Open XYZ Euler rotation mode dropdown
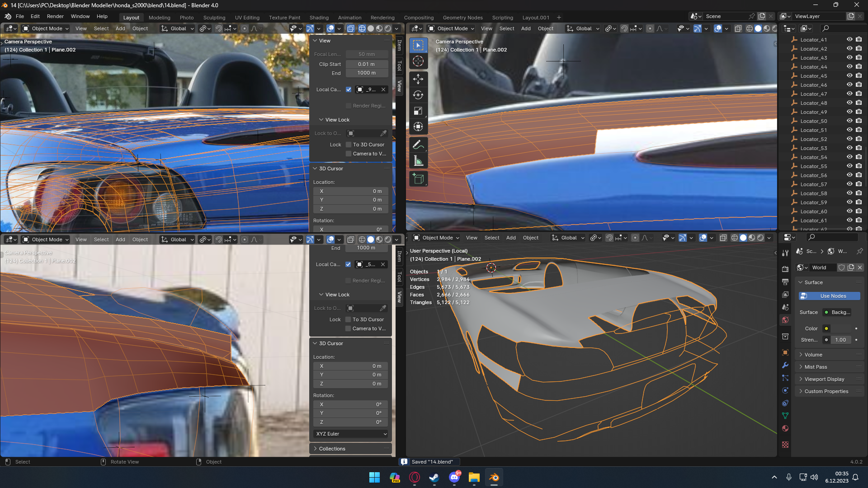This screenshot has width=868, height=488. click(x=351, y=434)
